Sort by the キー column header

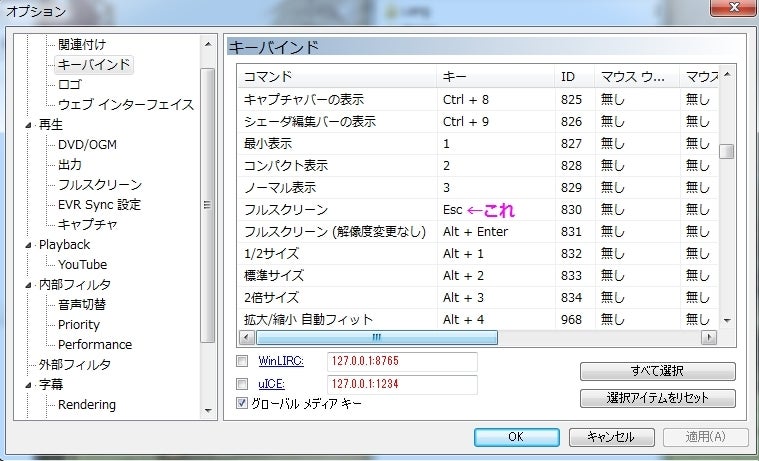(496, 77)
